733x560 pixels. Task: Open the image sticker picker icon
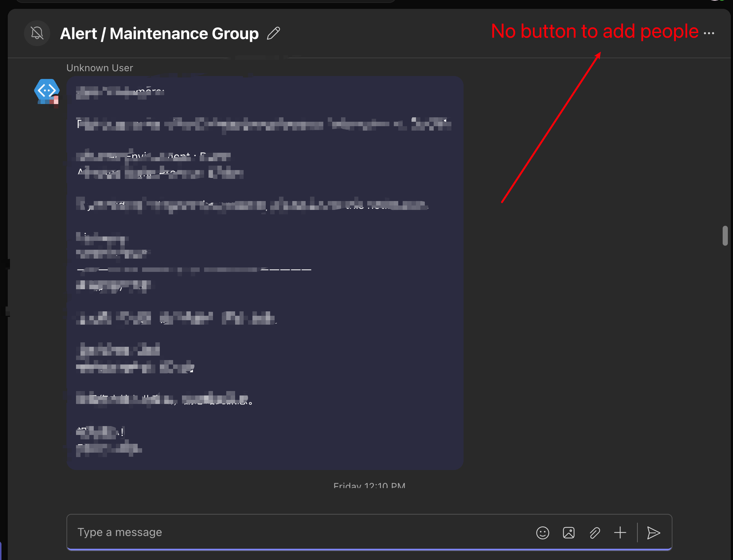(x=569, y=533)
